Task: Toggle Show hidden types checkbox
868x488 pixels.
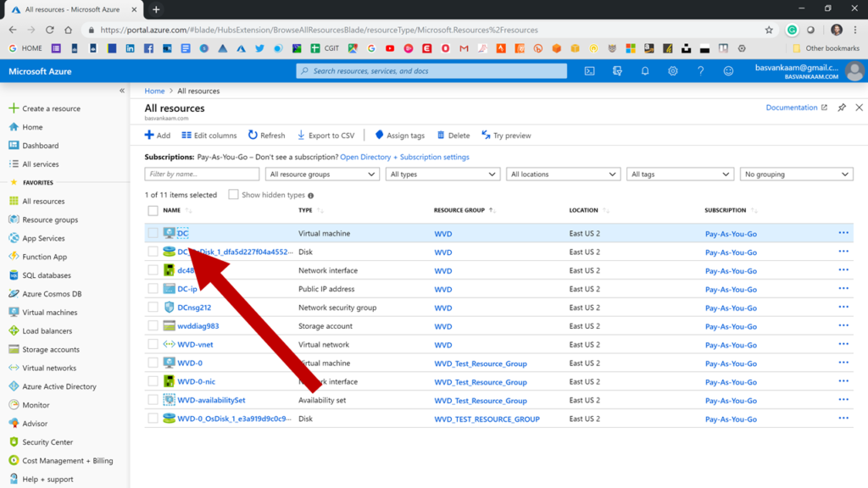Action: [234, 194]
